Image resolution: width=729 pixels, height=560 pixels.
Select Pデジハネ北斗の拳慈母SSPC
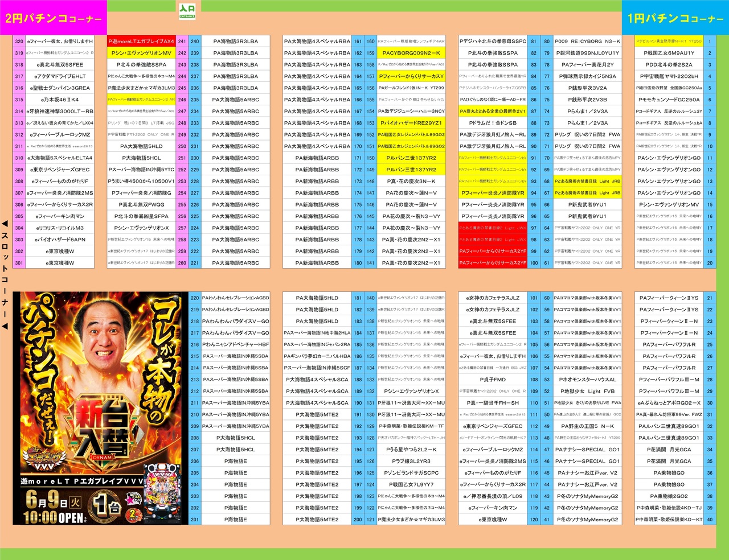493,42
